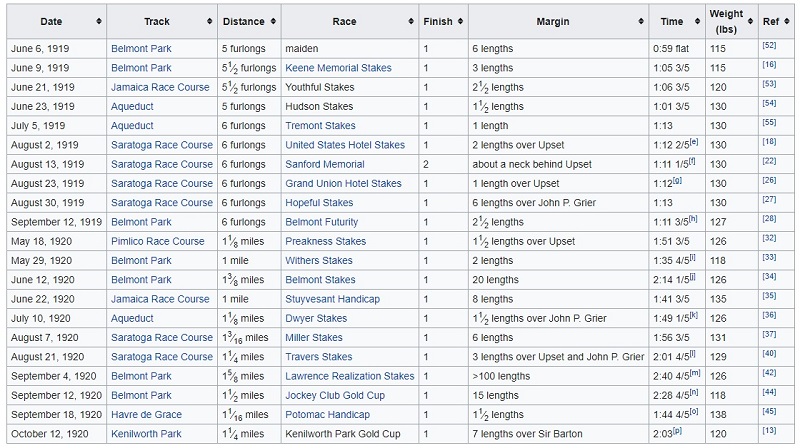Open Kenilworth Park track link
The width and height of the screenshot is (800, 448).
pos(146,434)
